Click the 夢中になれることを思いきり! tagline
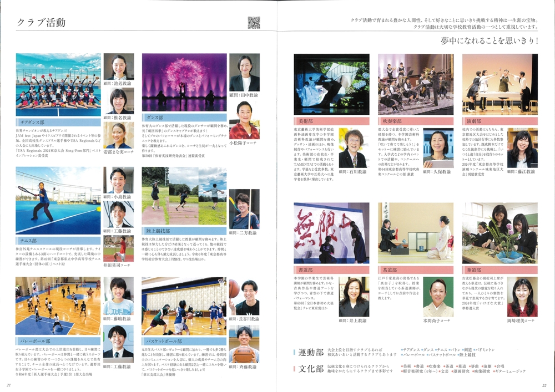The image size is (555, 392). pyautogui.click(x=490, y=40)
